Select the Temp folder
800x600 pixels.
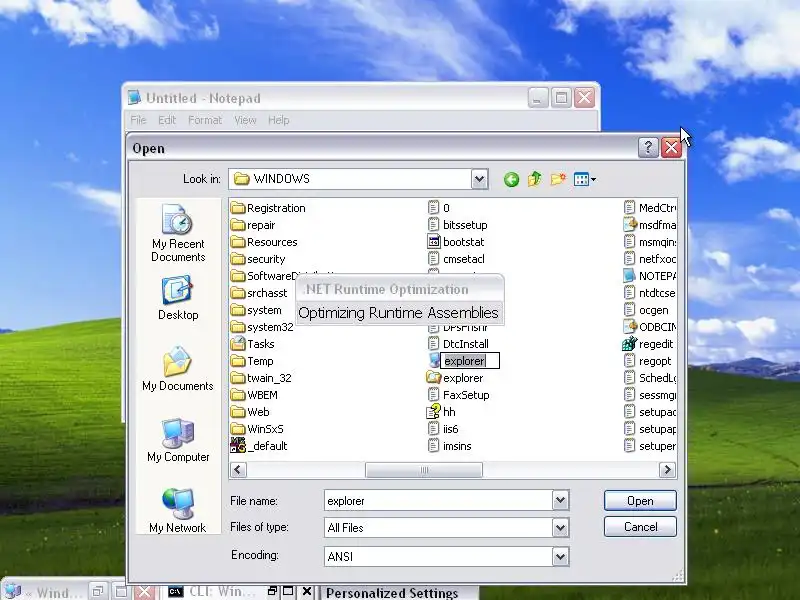coord(252,361)
